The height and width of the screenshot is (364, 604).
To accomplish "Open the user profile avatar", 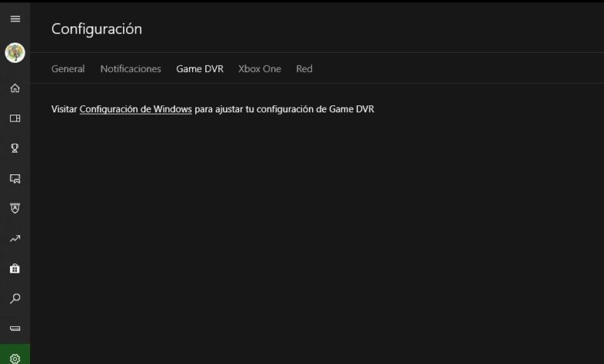I will (15, 53).
